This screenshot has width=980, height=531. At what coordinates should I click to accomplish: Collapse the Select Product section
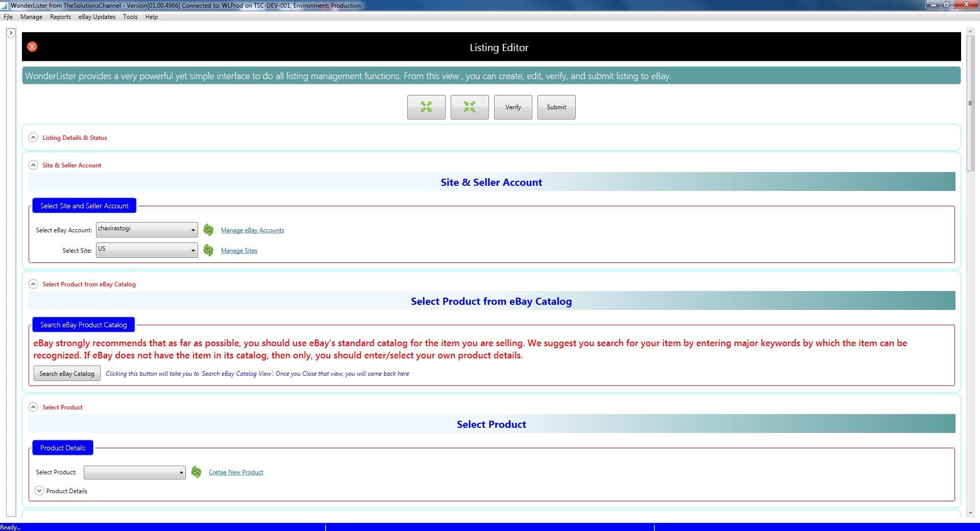(33, 407)
